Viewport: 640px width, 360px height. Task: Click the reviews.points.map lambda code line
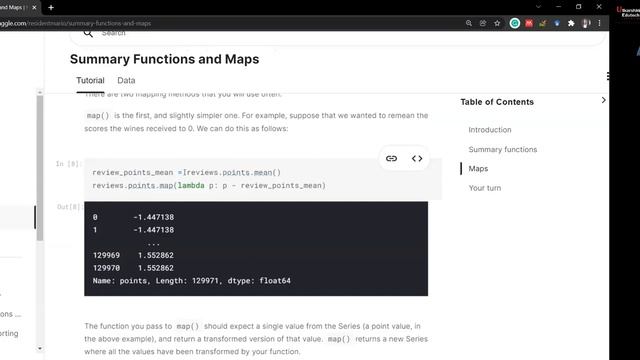tap(209, 186)
